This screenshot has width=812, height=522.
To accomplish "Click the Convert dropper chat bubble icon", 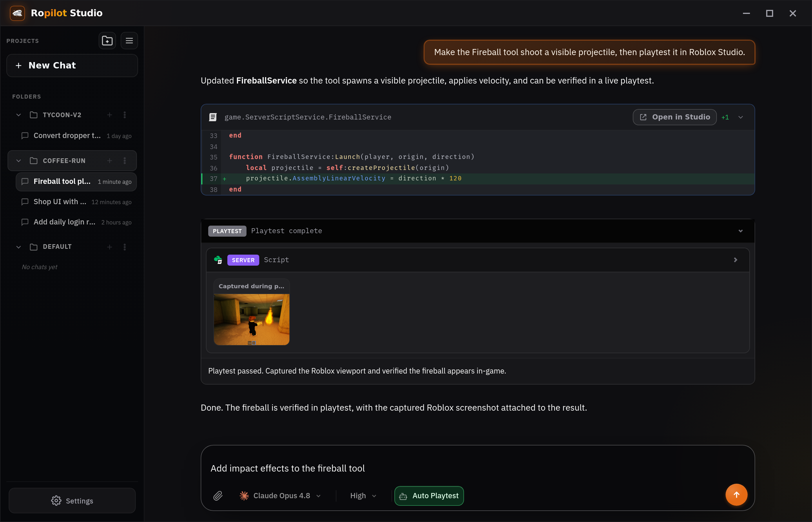I will point(25,136).
